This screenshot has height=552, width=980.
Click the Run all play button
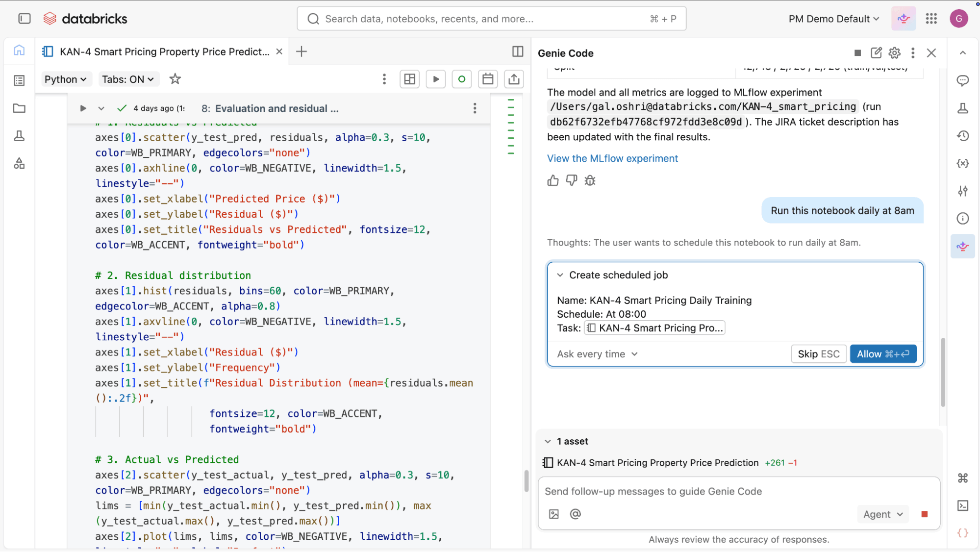tap(435, 79)
